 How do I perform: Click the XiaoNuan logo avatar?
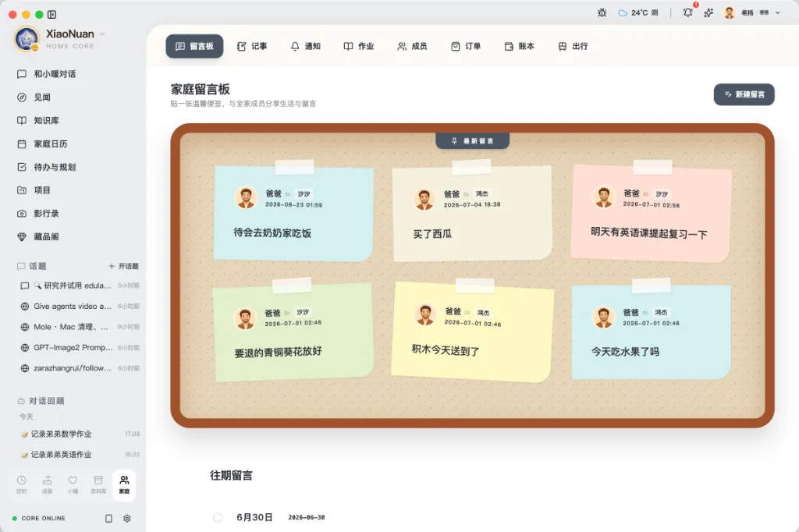tap(27, 39)
